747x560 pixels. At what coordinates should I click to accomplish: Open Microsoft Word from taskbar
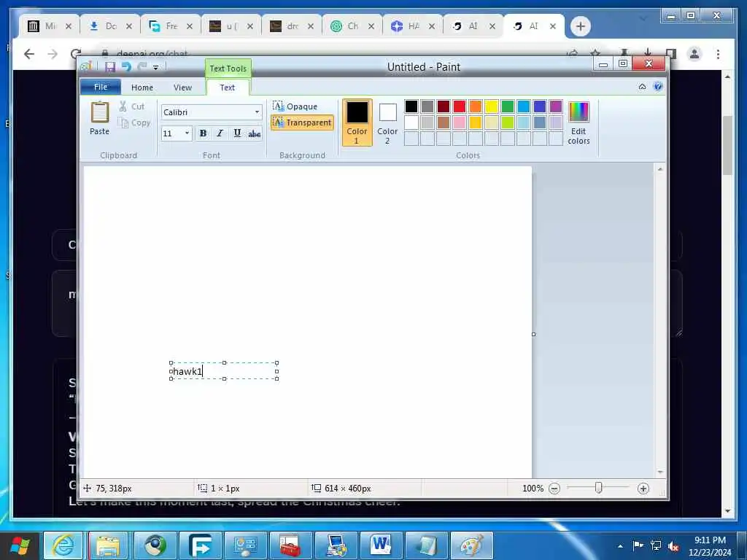coord(381,545)
